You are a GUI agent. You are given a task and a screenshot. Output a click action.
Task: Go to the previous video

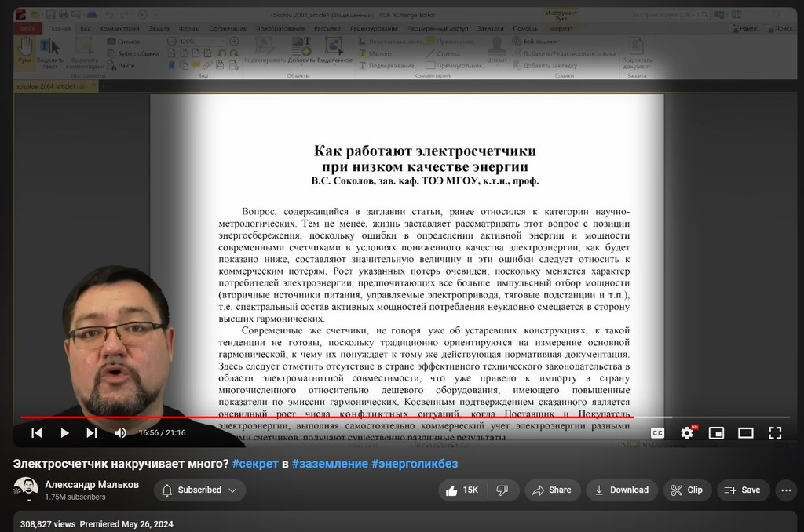pos(36,432)
